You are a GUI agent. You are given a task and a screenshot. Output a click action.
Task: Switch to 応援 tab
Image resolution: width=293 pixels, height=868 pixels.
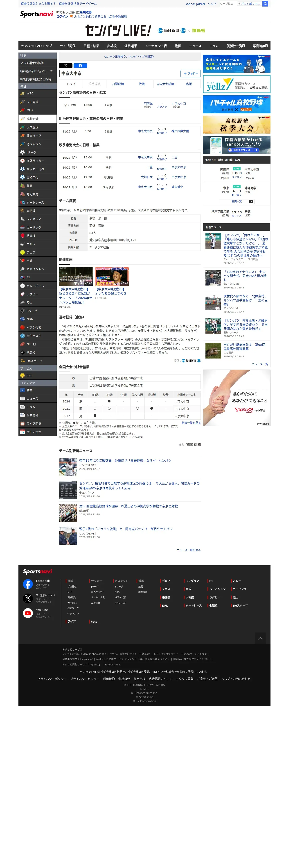tap(189, 84)
